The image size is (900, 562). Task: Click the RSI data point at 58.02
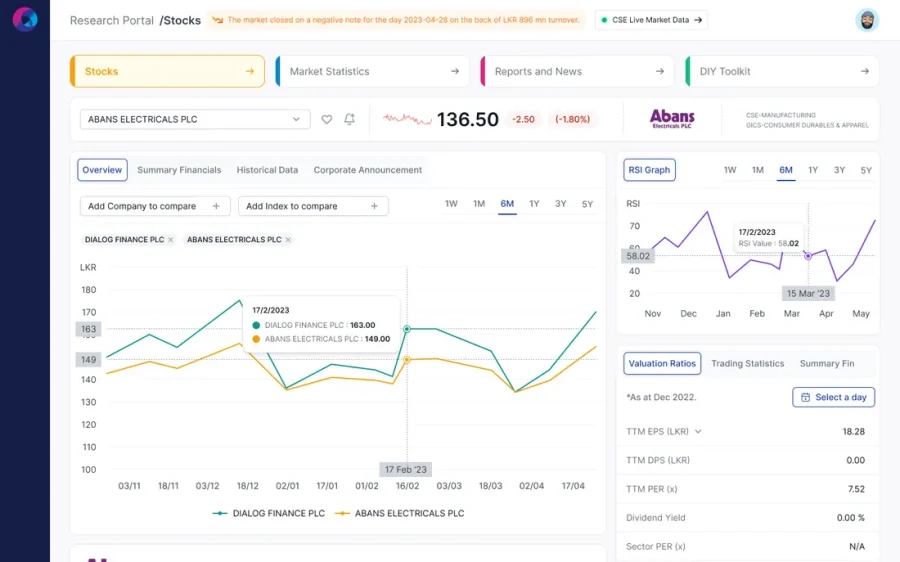coord(808,256)
